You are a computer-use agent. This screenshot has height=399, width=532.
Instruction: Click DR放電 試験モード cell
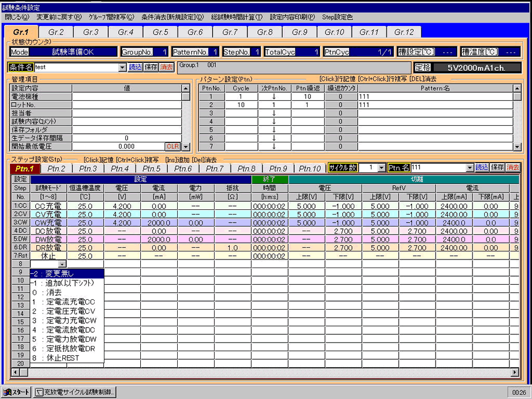(48, 247)
